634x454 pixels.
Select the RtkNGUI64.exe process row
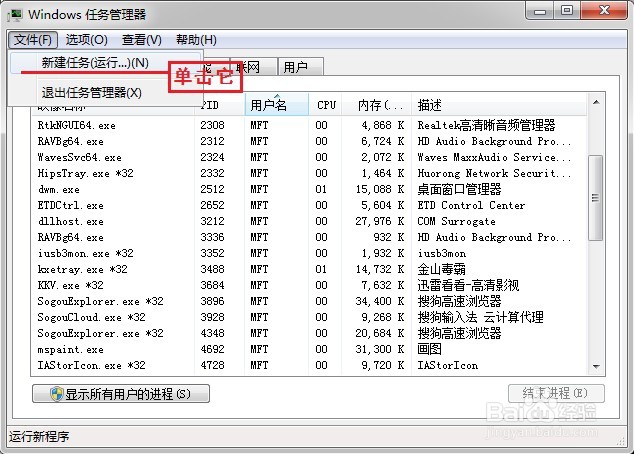click(309, 125)
